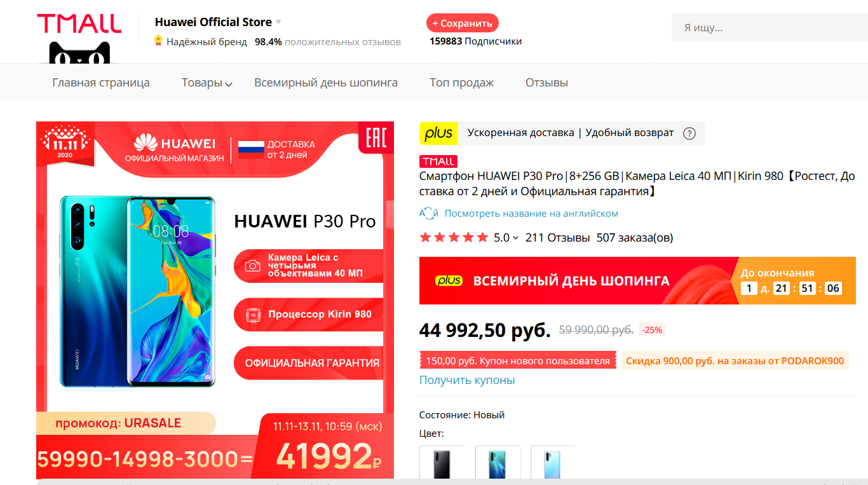This screenshot has width=868, height=485.
Task: Expand the Товары menu
Action: [207, 83]
